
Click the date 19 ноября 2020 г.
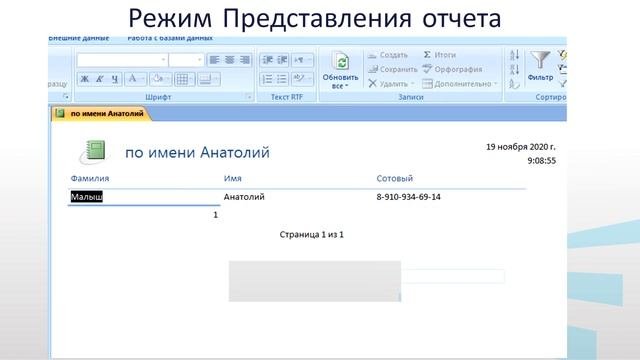pyautogui.click(x=521, y=147)
